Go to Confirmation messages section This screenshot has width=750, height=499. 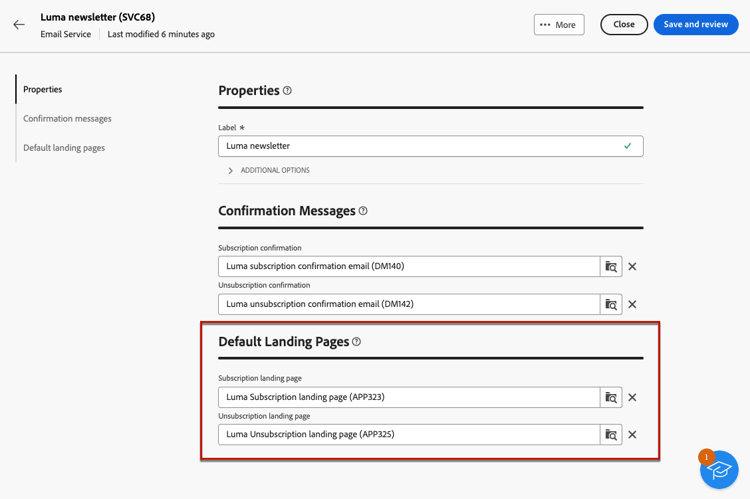(x=67, y=119)
